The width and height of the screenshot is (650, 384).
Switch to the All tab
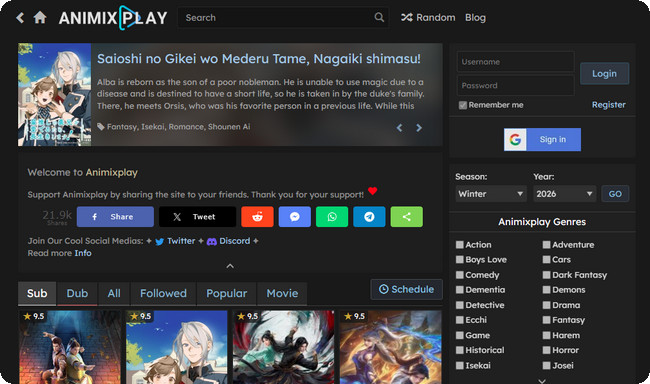tap(114, 294)
